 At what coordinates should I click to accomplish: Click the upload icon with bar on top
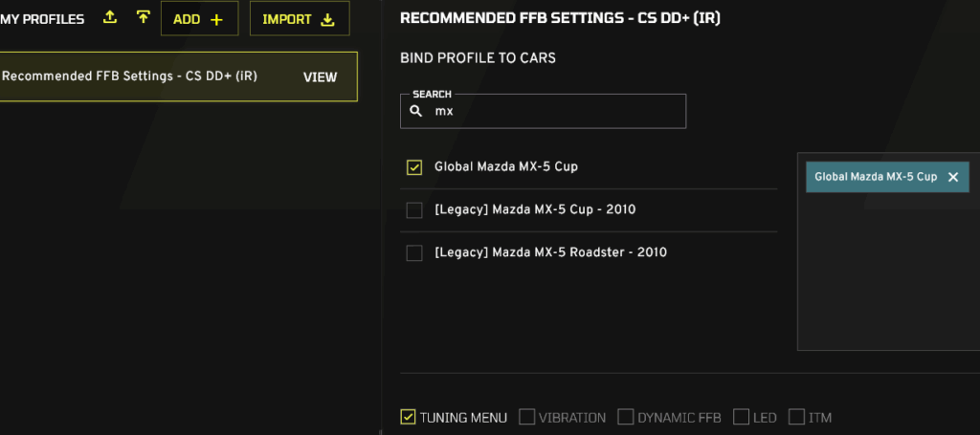(x=143, y=17)
